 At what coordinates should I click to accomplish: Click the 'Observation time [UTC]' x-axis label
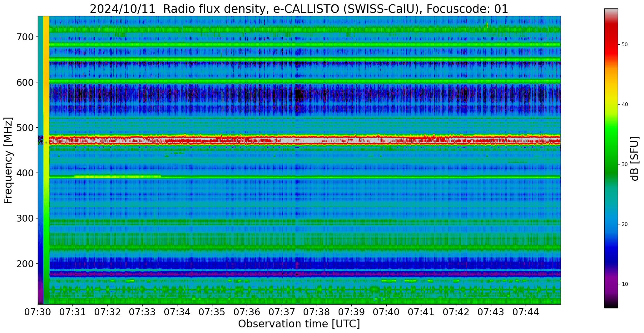[x=299, y=324]
